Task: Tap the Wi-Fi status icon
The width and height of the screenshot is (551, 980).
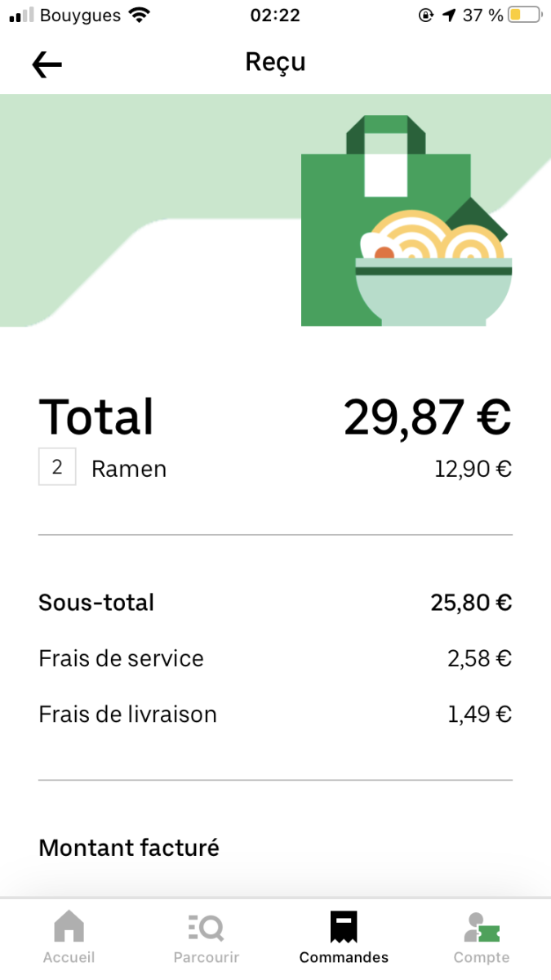Action: 140,15
